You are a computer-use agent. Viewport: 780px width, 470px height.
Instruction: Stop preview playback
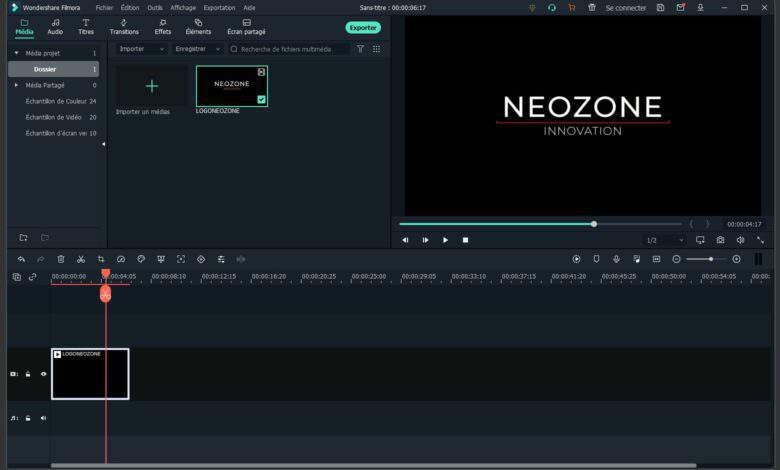(465, 240)
